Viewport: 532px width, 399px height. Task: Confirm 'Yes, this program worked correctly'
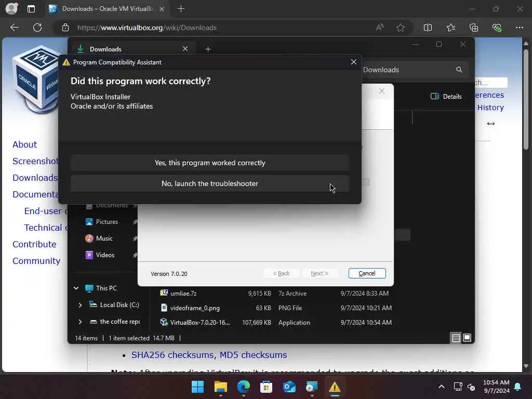[x=210, y=163]
